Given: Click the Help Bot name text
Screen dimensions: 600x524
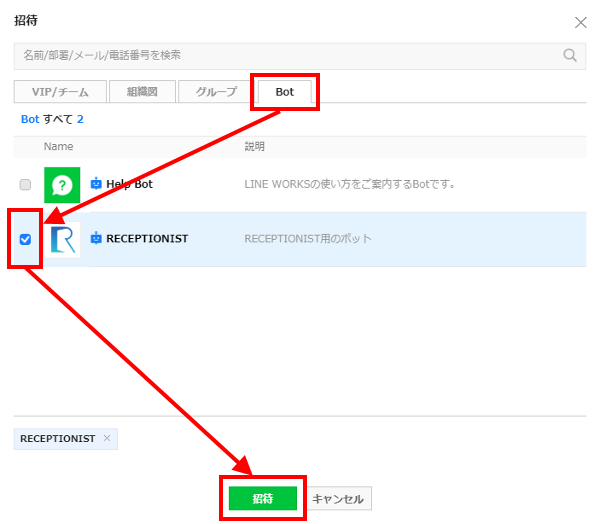Looking at the screenshot, I should 129,184.
